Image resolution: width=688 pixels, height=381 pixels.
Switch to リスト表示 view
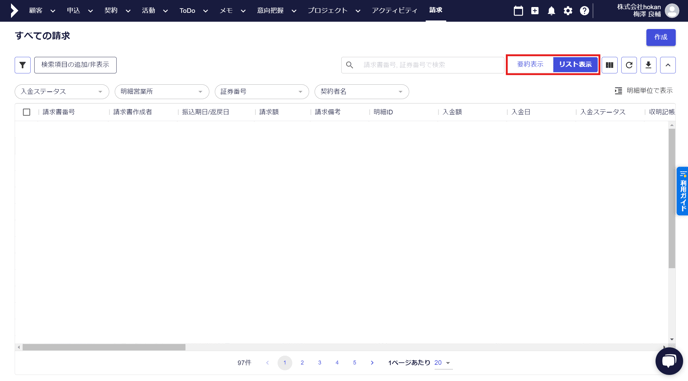coord(575,65)
